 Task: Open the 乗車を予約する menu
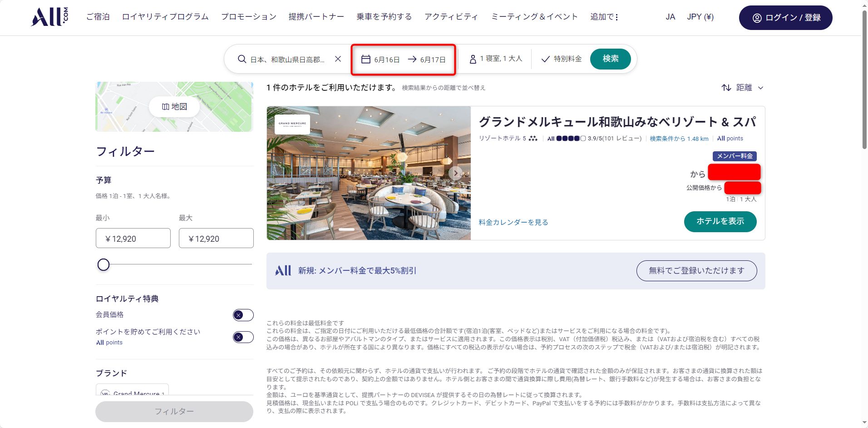click(384, 17)
